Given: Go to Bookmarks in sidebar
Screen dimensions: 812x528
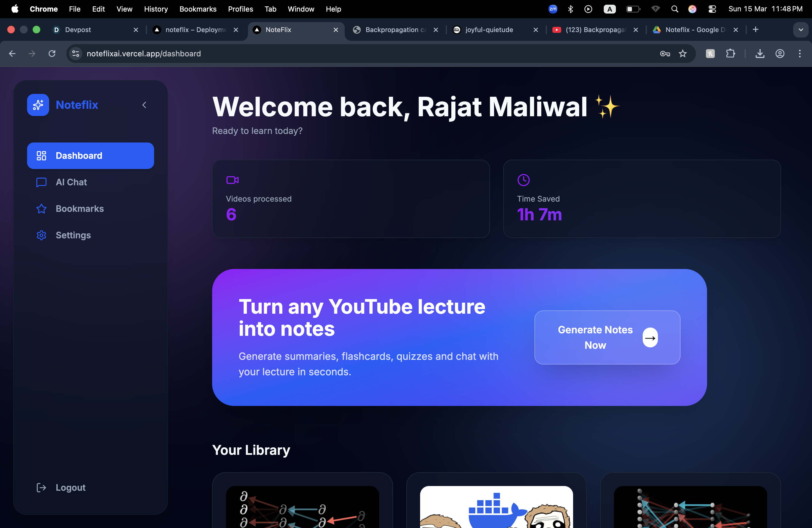Looking at the screenshot, I should 79,209.
